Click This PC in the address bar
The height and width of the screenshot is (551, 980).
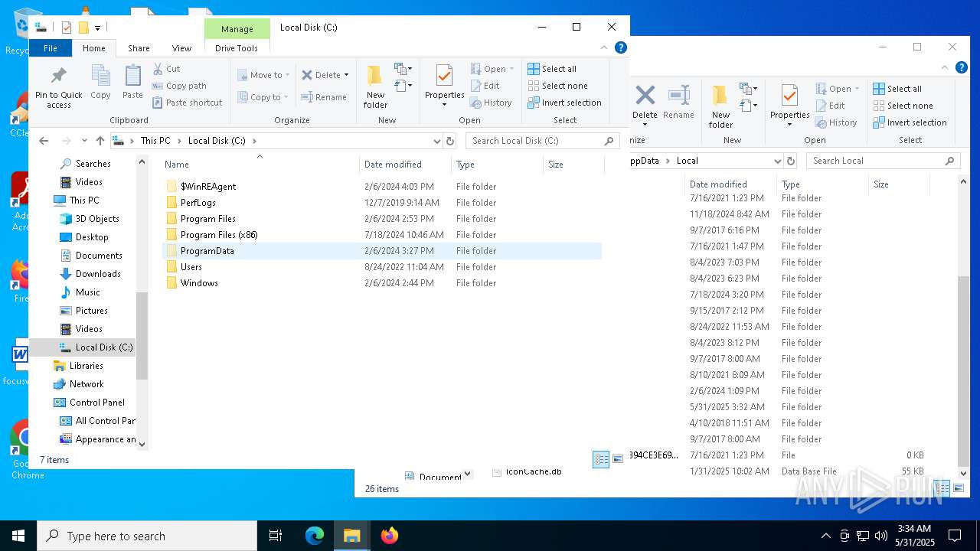point(155,141)
